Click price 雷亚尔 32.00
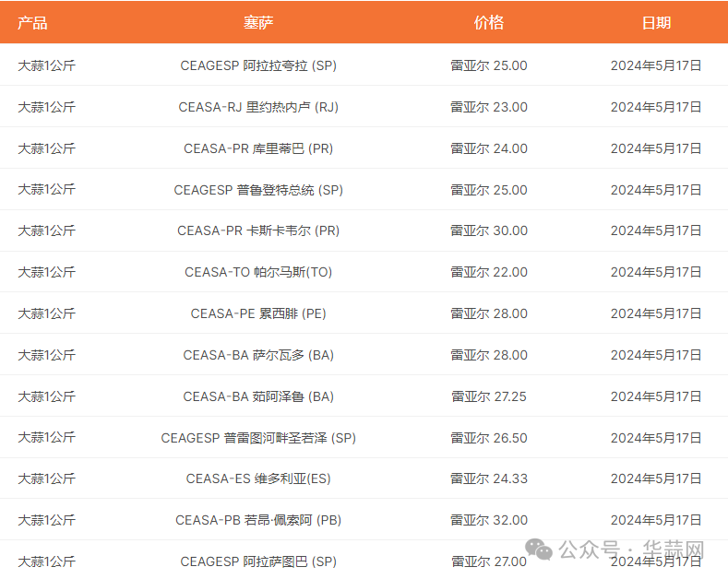 (489, 520)
